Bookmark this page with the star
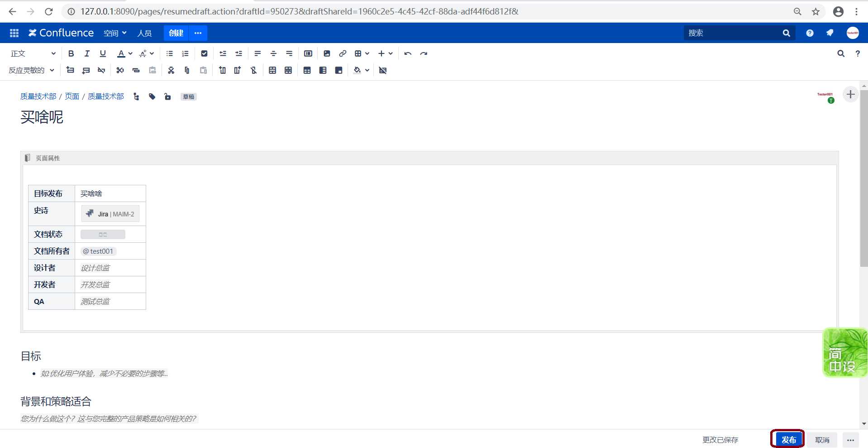The image size is (868, 448). (816, 11)
